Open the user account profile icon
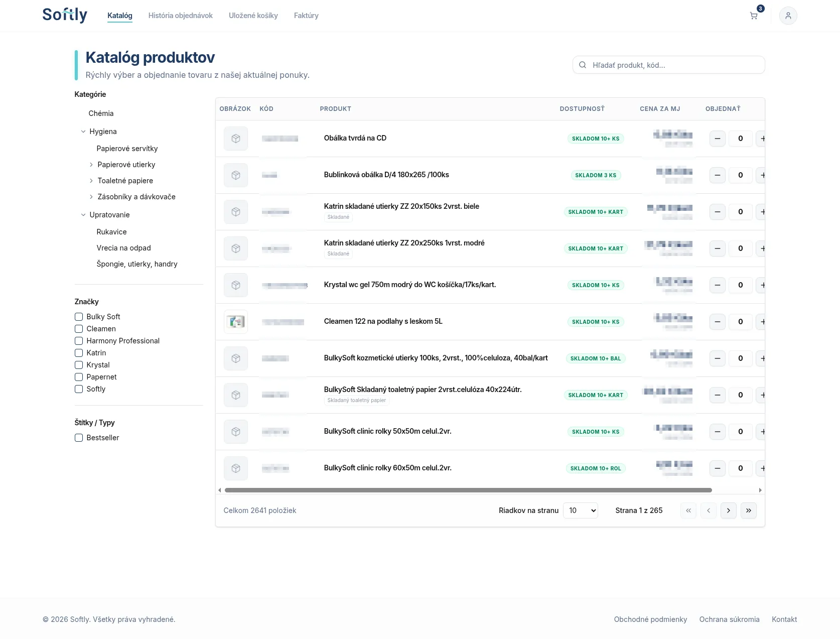The width and height of the screenshot is (840, 639). click(x=788, y=16)
